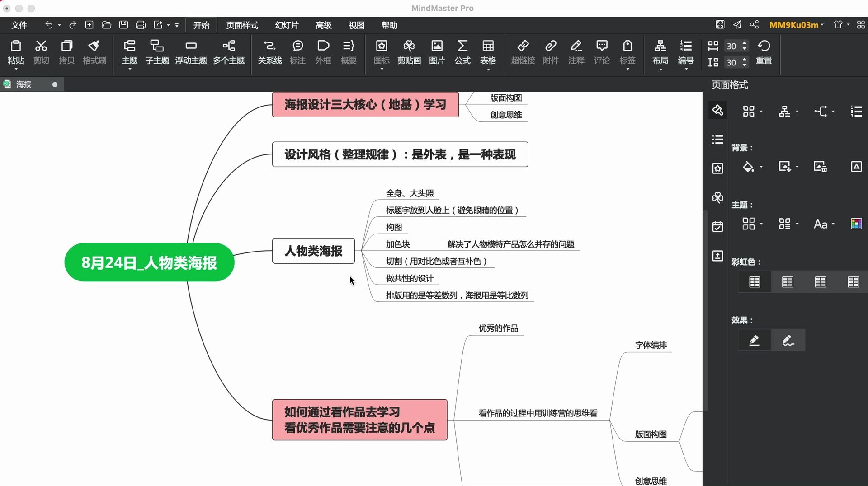This screenshot has height=486, width=868.
Task: Click the Undo arrow
Action: point(49,25)
